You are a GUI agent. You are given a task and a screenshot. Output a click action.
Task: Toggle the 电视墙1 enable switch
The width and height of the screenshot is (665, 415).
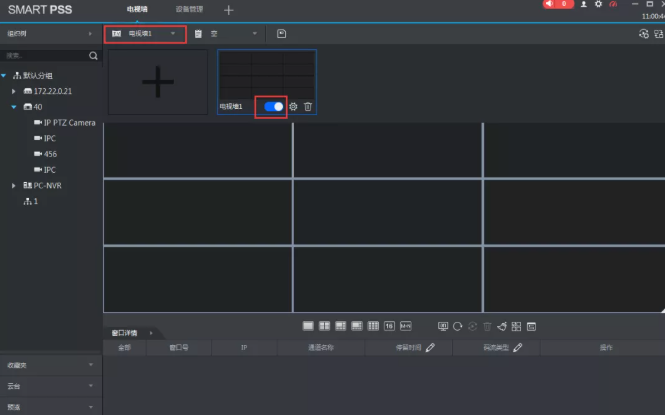tap(273, 106)
